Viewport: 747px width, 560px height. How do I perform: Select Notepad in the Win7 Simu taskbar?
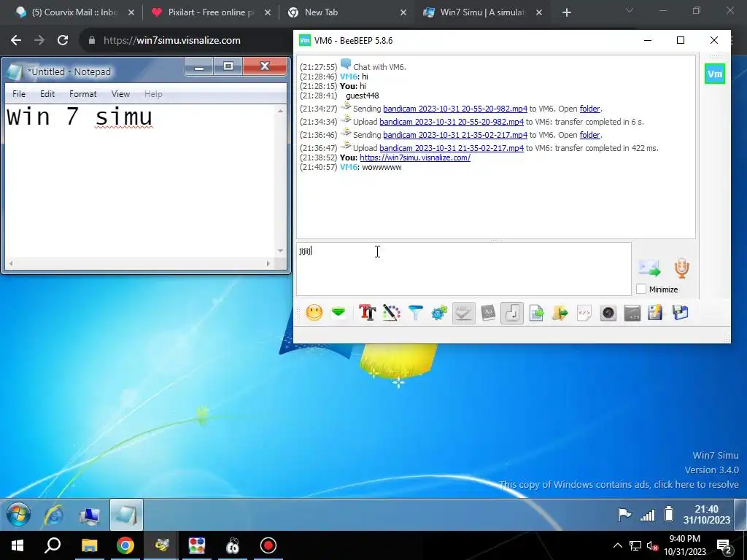(126, 515)
